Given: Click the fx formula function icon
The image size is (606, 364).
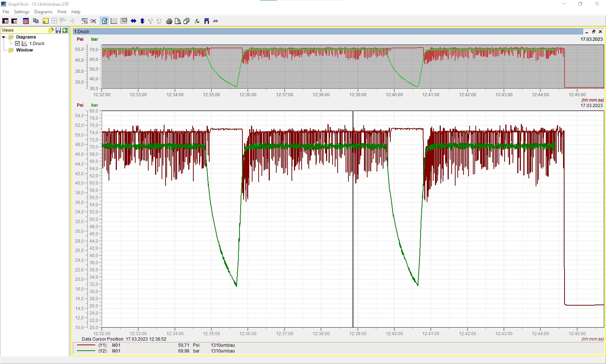Looking at the screenshot, I should point(197,21).
